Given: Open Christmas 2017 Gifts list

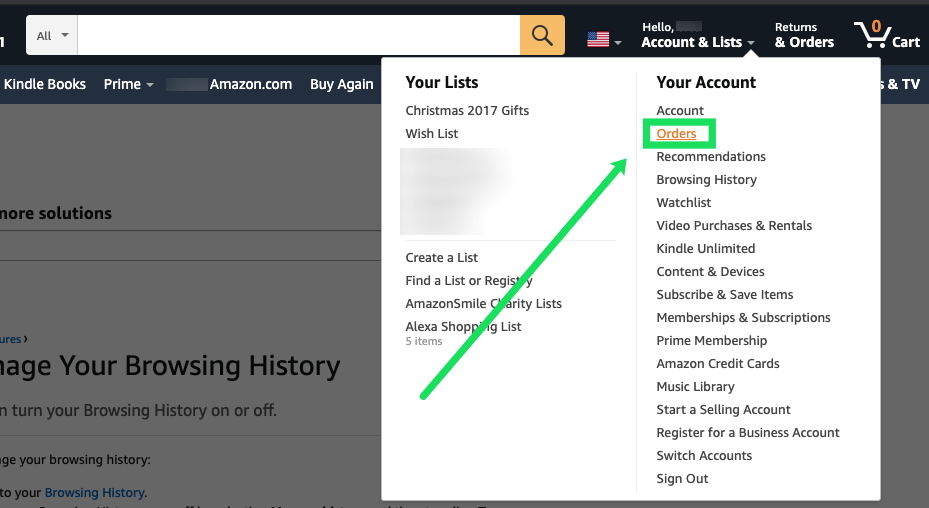Looking at the screenshot, I should pos(467,110).
